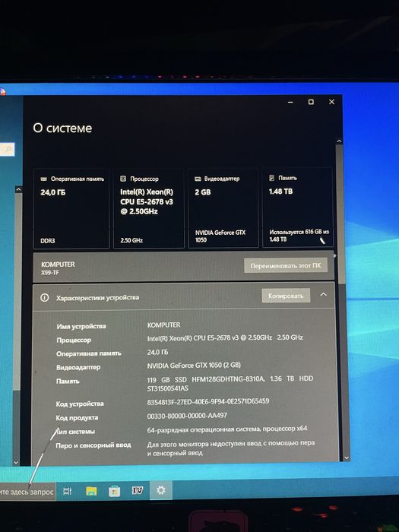Click the Settings gear in taskbar
399x532 pixels.
click(161, 490)
